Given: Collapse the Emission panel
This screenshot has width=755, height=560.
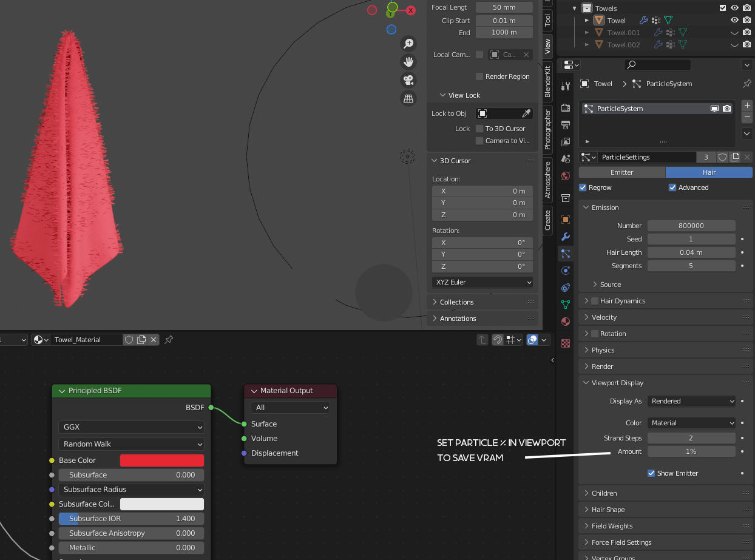Looking at the screenshot, I should [665, 207].
